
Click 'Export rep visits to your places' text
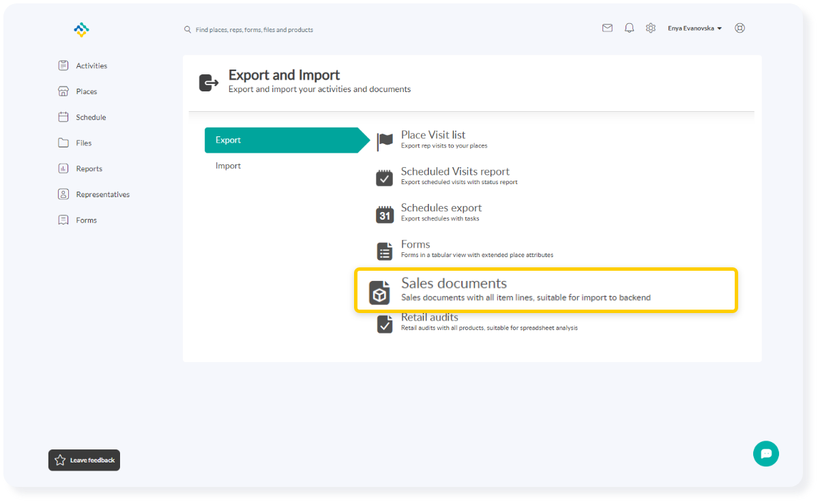(x=444, y=146)
